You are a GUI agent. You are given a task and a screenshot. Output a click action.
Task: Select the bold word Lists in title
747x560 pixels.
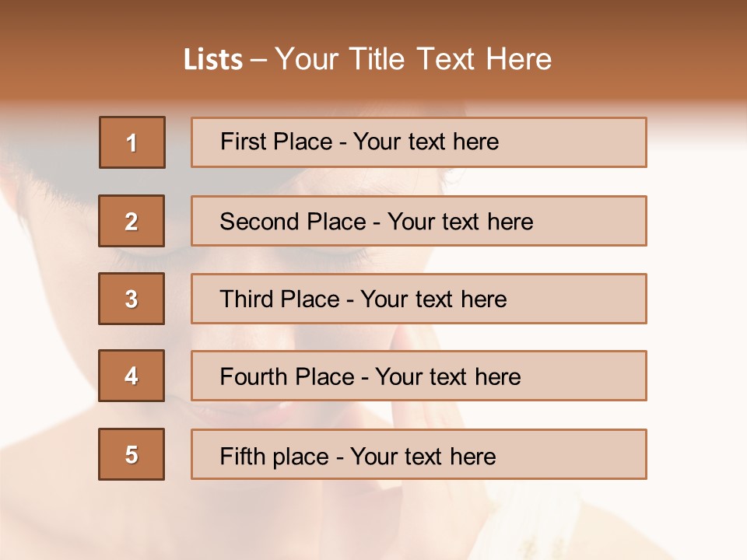point(213,60)
